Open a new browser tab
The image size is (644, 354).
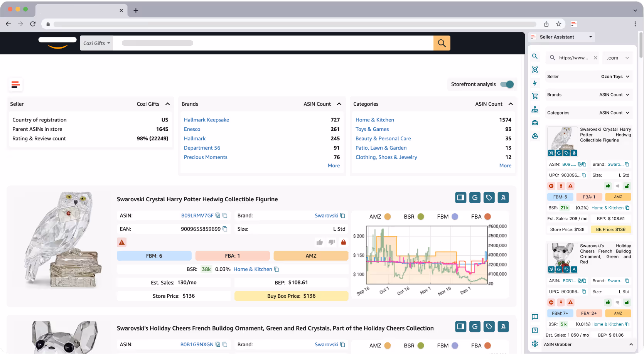point(136,10)
